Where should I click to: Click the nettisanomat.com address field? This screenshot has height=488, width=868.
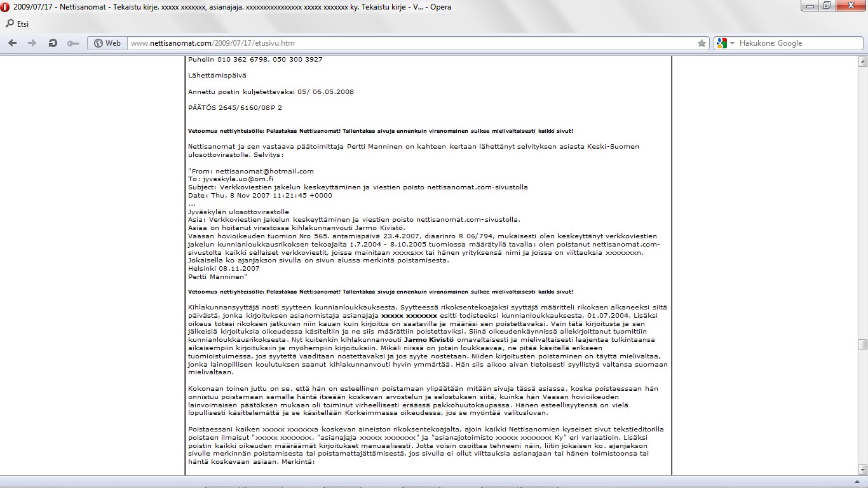pos(407,43)
